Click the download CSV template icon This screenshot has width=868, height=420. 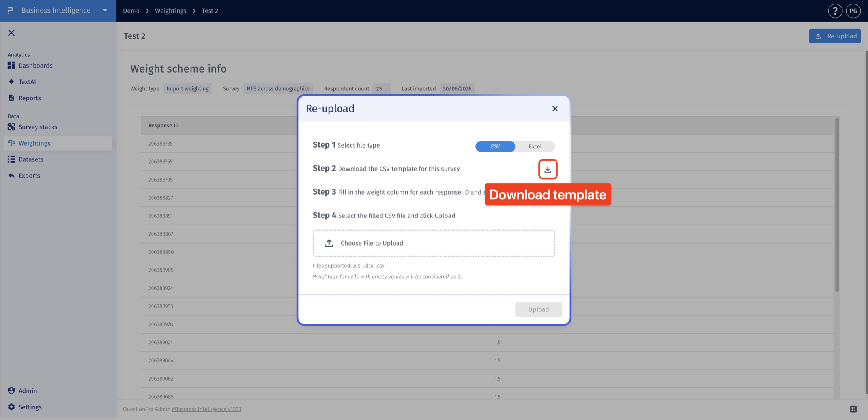(548, 169)
